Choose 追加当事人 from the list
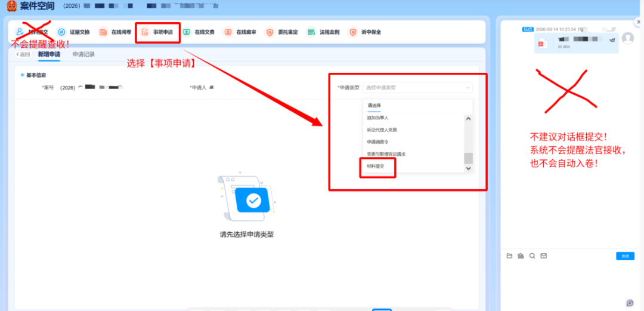 (377, 118)
